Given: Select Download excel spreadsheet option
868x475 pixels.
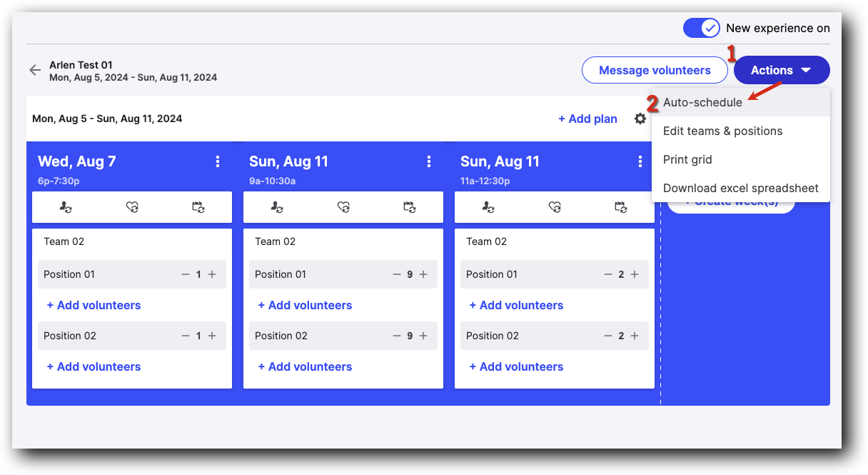Looking at the screenshot, I should pos(740,189).
